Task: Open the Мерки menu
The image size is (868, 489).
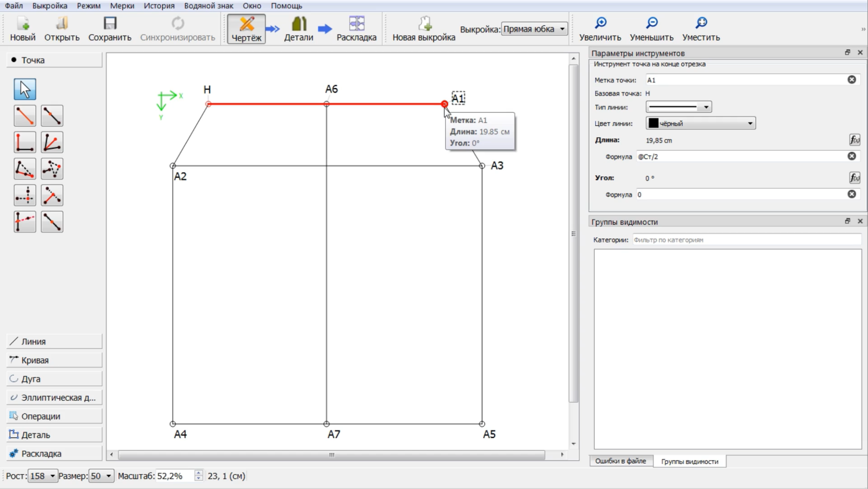Action: tap(122, 6)
